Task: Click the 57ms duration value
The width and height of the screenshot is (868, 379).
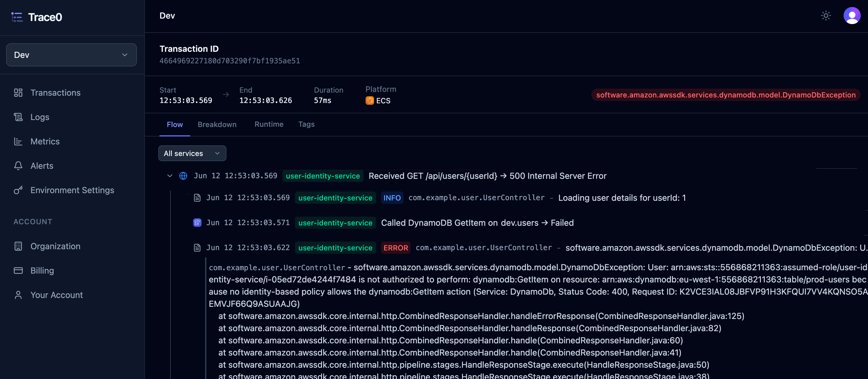Action: tap(323, 101)
